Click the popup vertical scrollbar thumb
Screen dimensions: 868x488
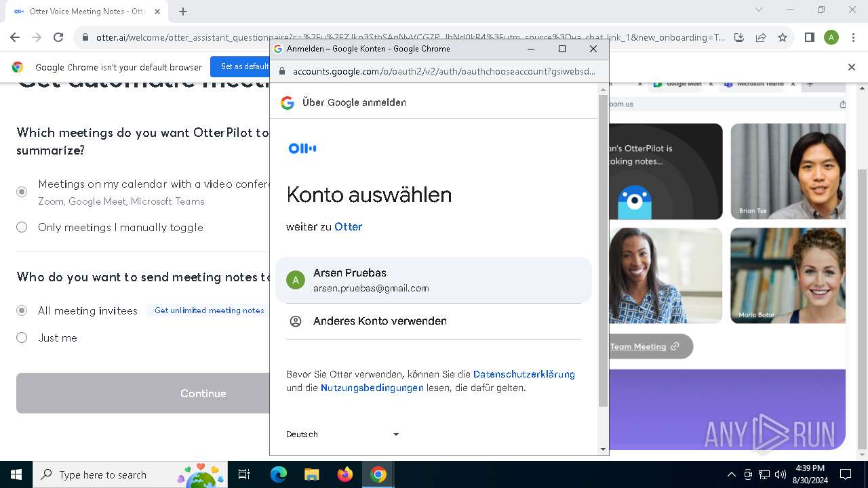pos(603,251)
